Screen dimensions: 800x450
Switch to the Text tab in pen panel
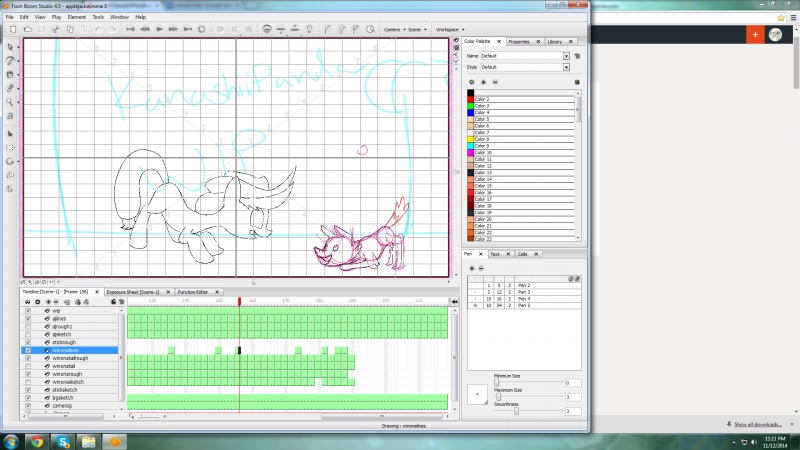(x=494, y=254)
